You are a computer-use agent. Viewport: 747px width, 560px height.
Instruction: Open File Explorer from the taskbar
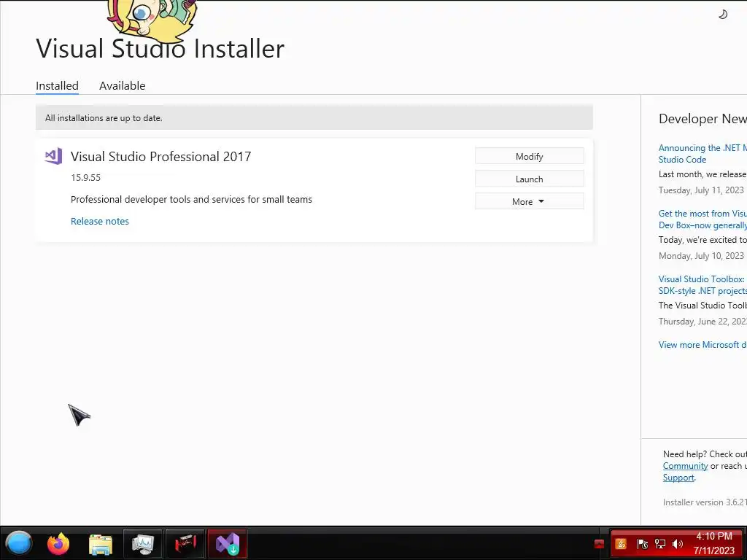(101, 543)
